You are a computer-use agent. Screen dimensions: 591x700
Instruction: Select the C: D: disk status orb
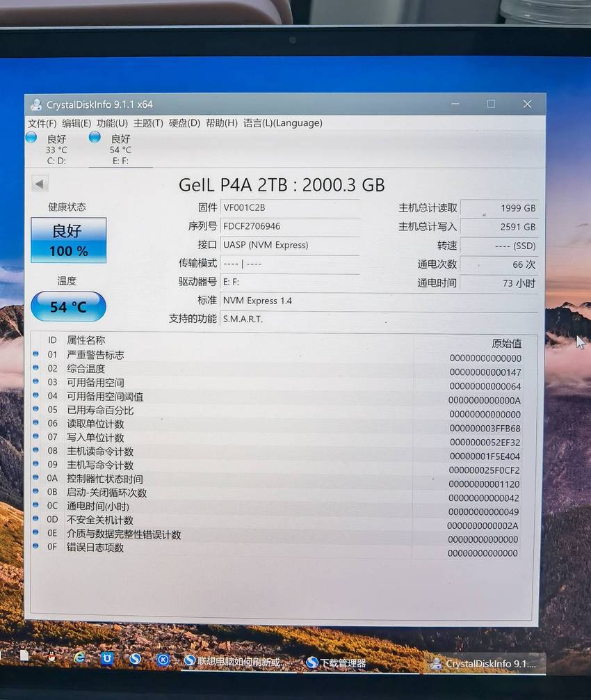click(31, 138)
